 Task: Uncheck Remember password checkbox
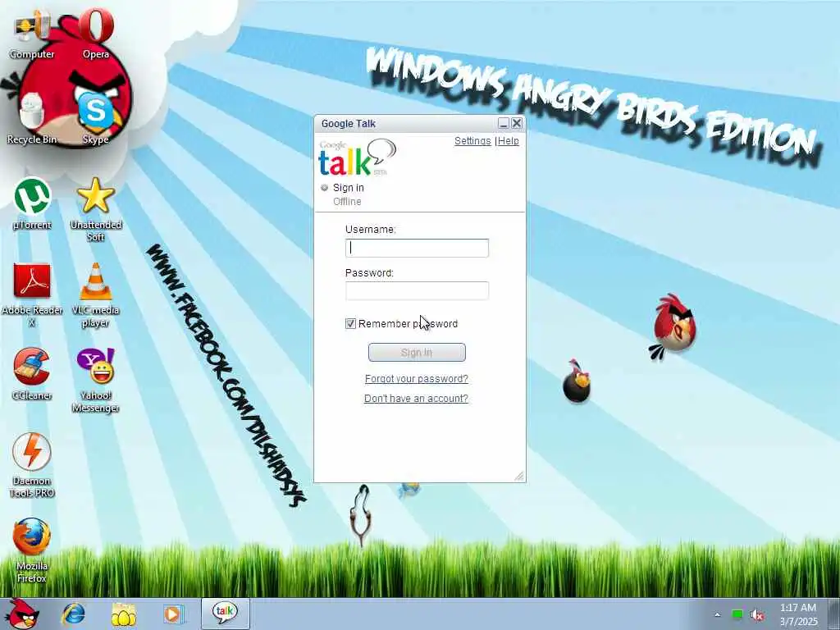click(350, 323)
